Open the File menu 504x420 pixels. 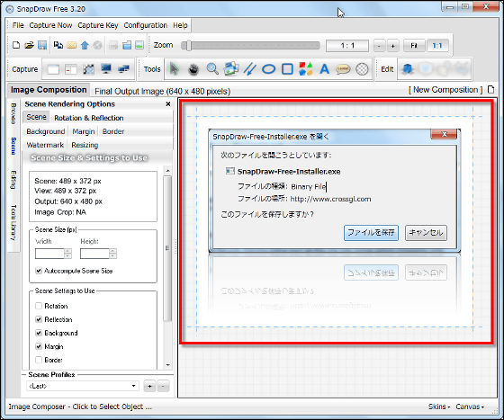click(x=18, y=25)
